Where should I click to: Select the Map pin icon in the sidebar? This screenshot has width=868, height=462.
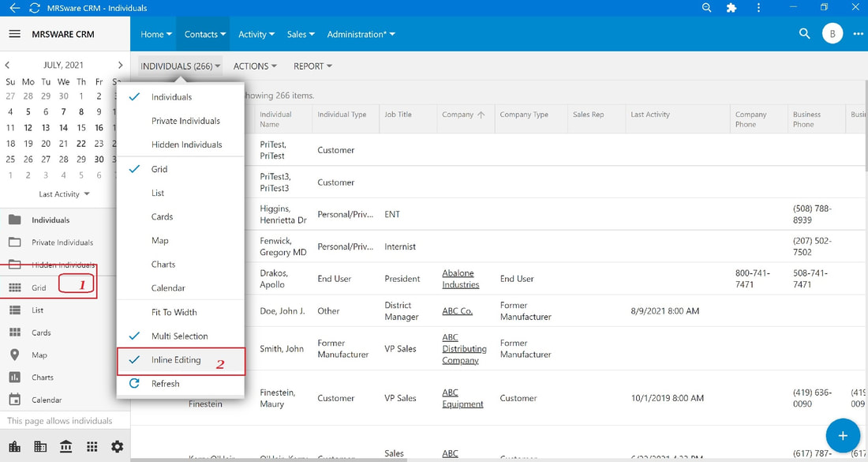15,355
